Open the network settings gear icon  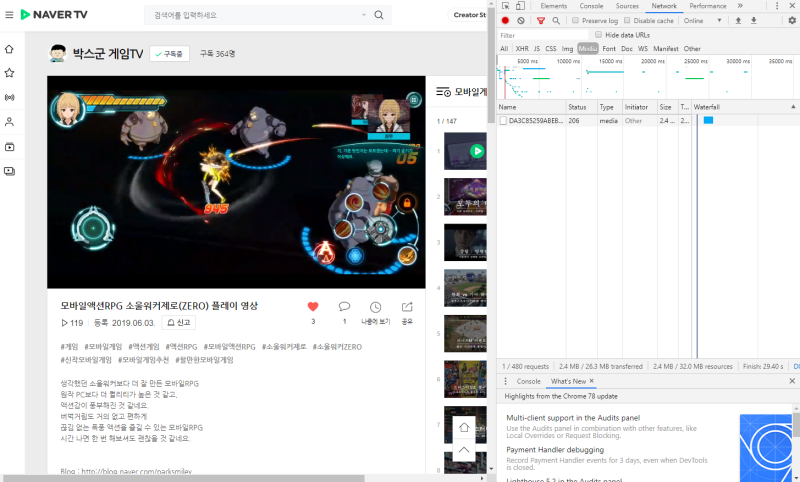[792, 20]
